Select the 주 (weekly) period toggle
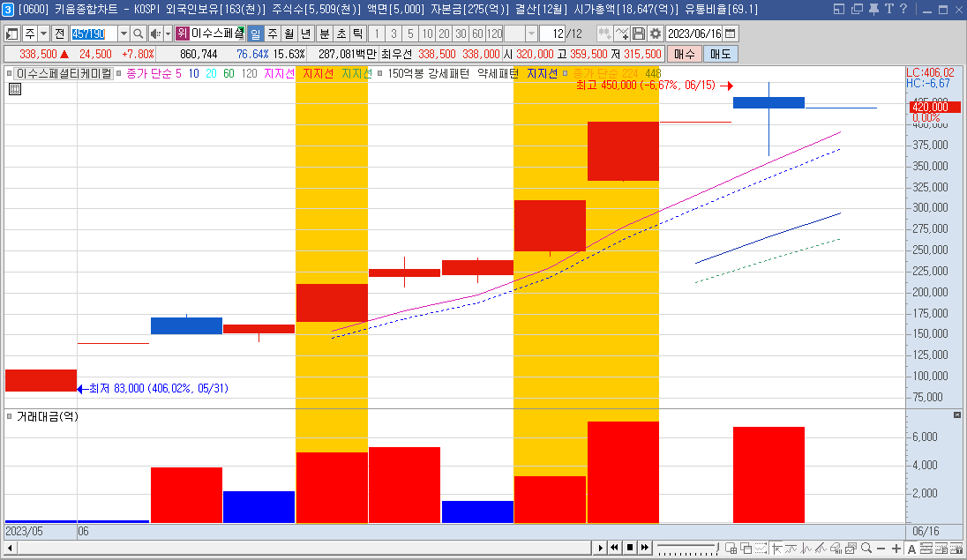Screen dimensions: 967x560 coord(273,34)
